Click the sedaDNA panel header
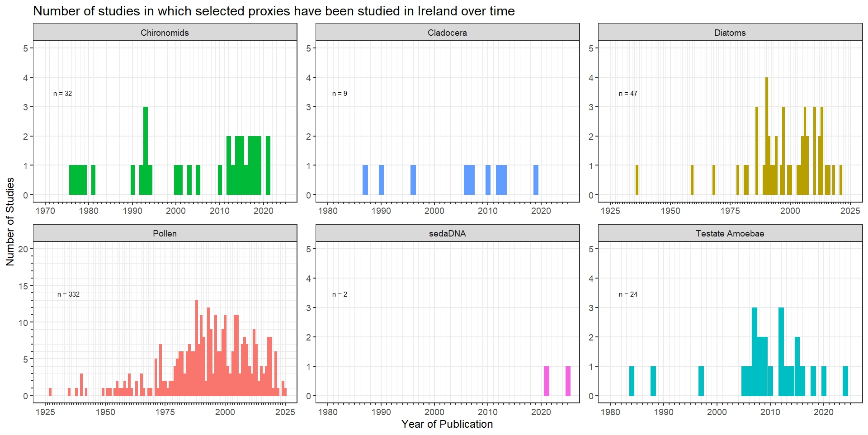 click(447, 233)
